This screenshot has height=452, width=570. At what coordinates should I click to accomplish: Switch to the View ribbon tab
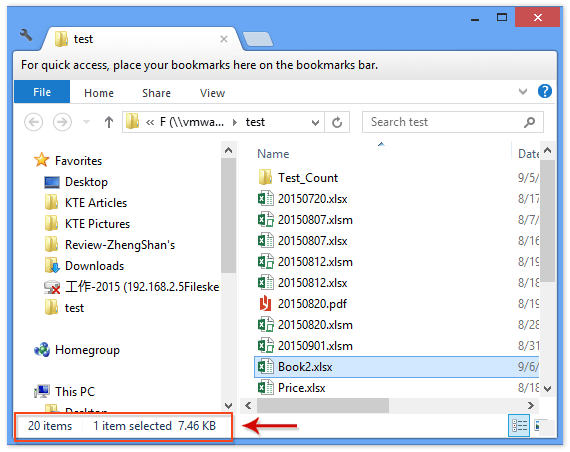(212, 93)
